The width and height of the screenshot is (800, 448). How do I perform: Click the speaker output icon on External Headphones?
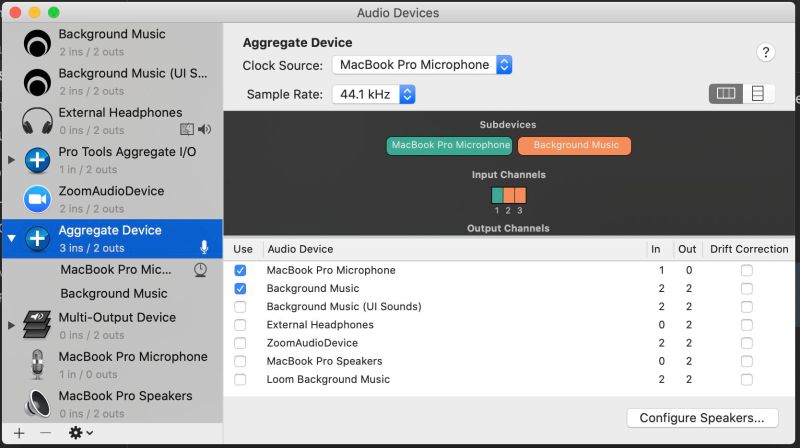pyautogui.click(x=205, y=129)
